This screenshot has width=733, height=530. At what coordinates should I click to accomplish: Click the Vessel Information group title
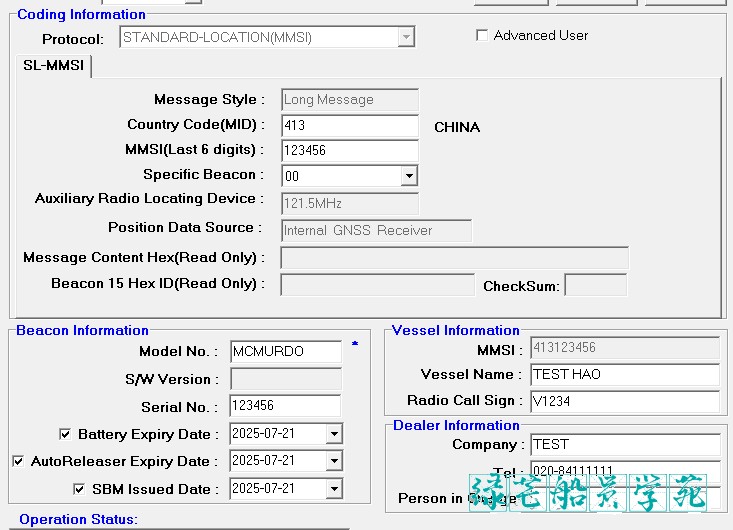(x=455, y=330)
